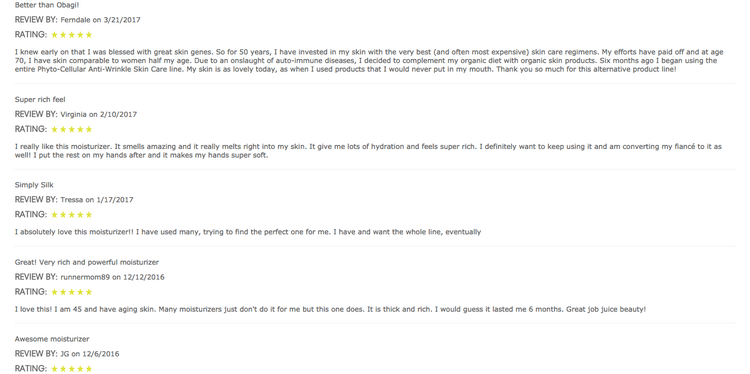750x374 pixels.
Task: Click the 'Awesome moisturizer' review title
Action: 52,339
